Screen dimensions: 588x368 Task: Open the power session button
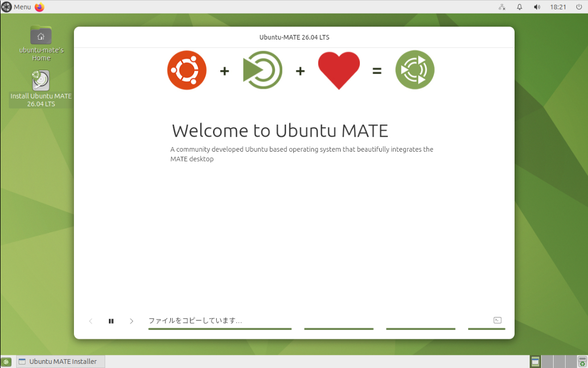(x=579, y=7)
